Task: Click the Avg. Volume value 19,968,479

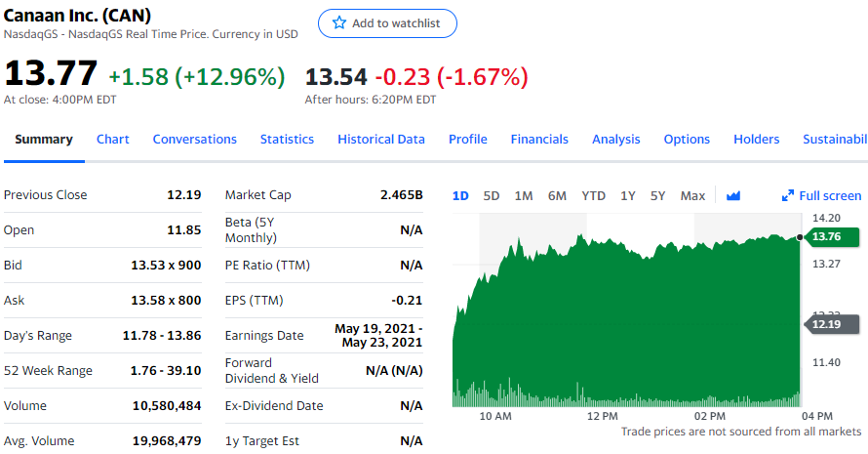Action: pos(167,440)
